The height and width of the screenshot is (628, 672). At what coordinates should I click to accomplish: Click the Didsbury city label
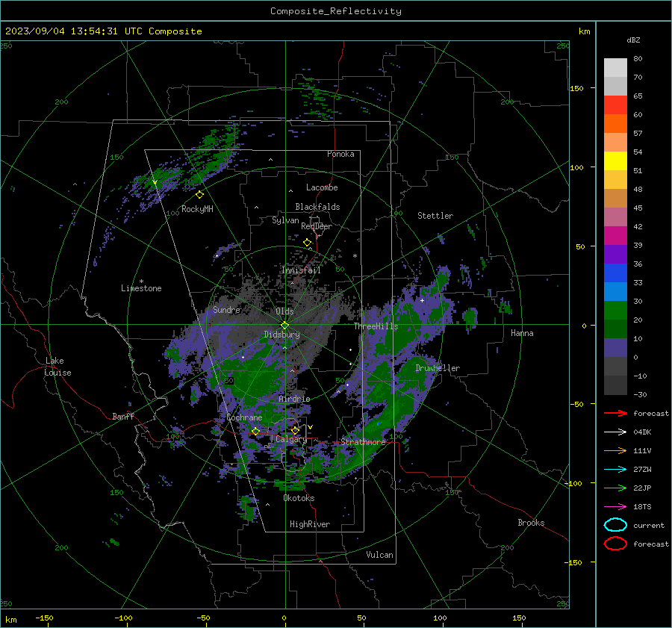point(281,335)
